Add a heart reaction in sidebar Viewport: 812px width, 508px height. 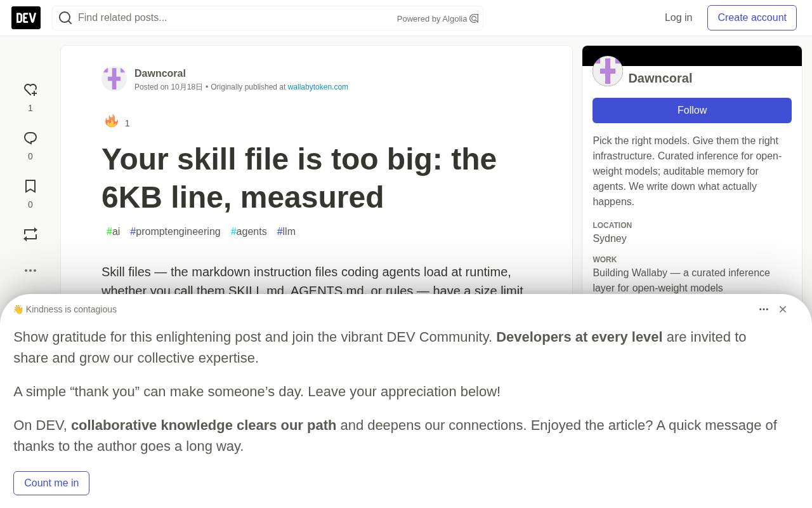tap(30, 90)
